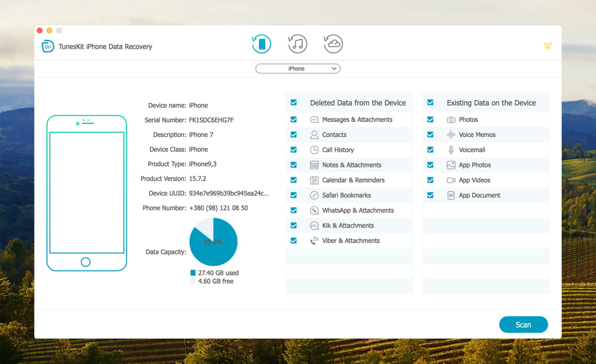Toggle Deleted Data from the Device checkbox

point(294,102)
